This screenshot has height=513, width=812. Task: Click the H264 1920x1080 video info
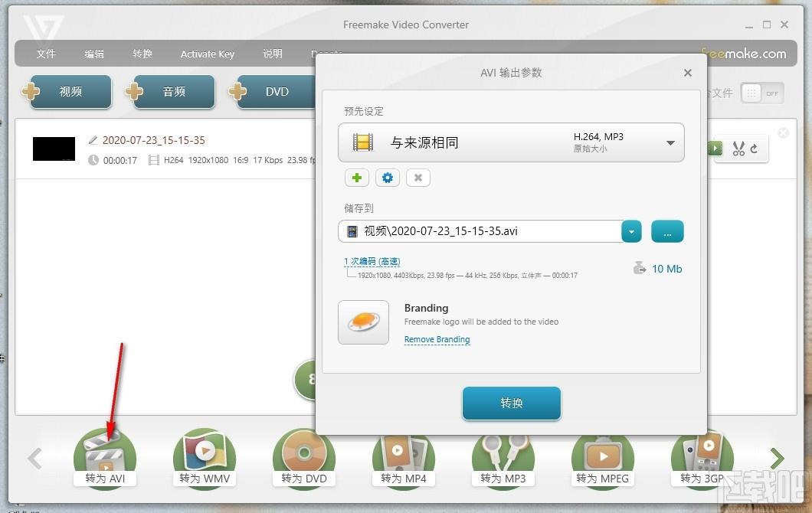(x=196, y=161)
